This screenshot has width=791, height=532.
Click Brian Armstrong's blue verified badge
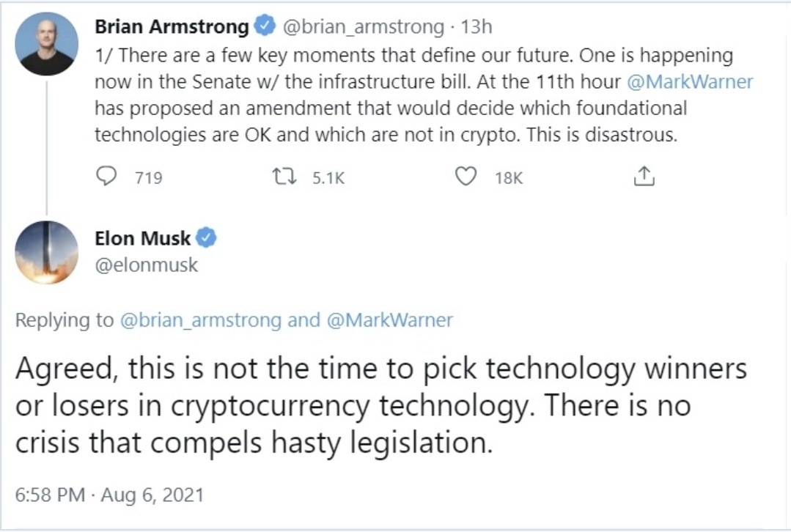click(264, 27)
